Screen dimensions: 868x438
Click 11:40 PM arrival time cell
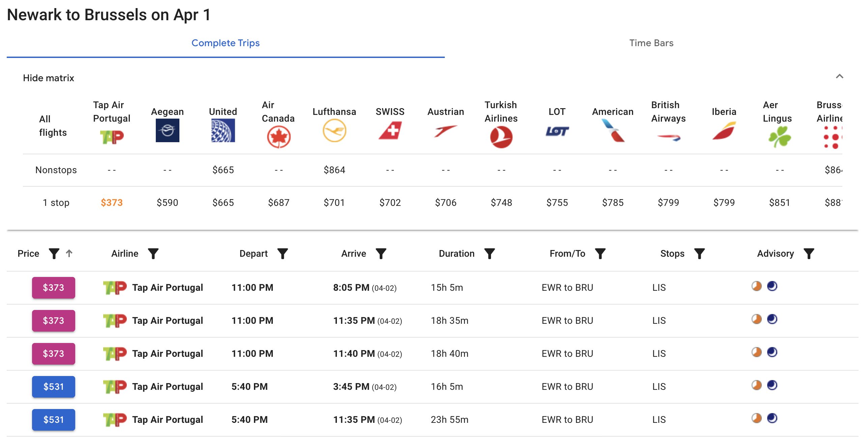[x=368, y=353]
